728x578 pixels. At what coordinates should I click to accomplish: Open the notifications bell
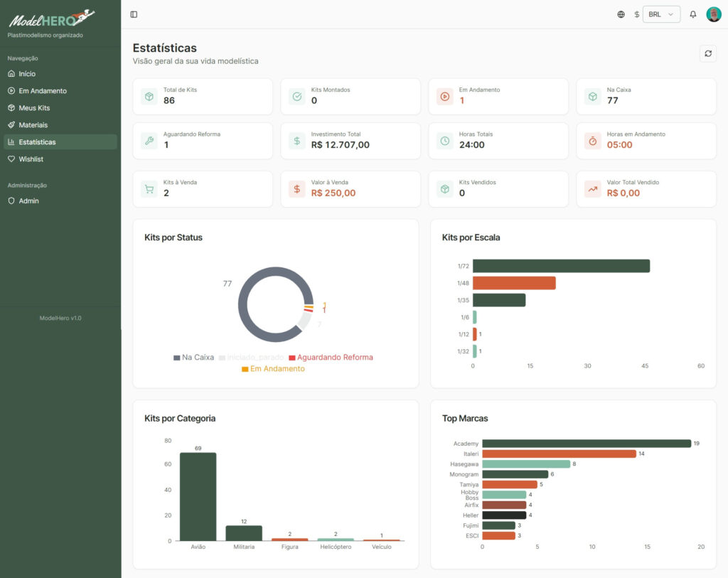pyautogui.click(x=693, y=14)
